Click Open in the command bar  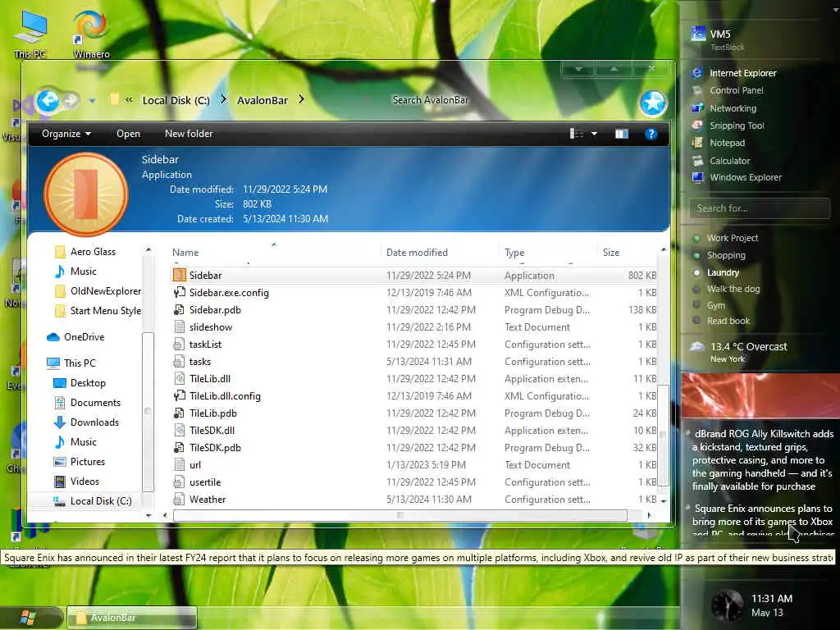pyautogui.click(x=129, y=134)
